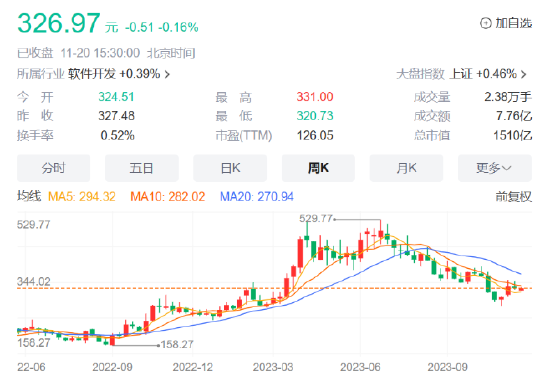Image resolution: width=550 pixels, height=385 pixels.
Task: Click the 158.27 low annotation on chart
Action: click(177, 345)
